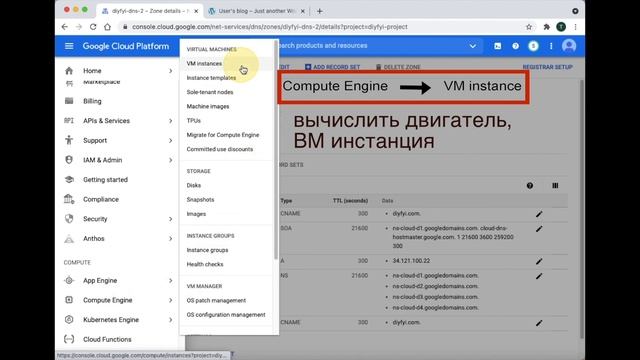The image size is (640, 360).
Task: Open Disks under Storage
Action: (x=193, y=185)
